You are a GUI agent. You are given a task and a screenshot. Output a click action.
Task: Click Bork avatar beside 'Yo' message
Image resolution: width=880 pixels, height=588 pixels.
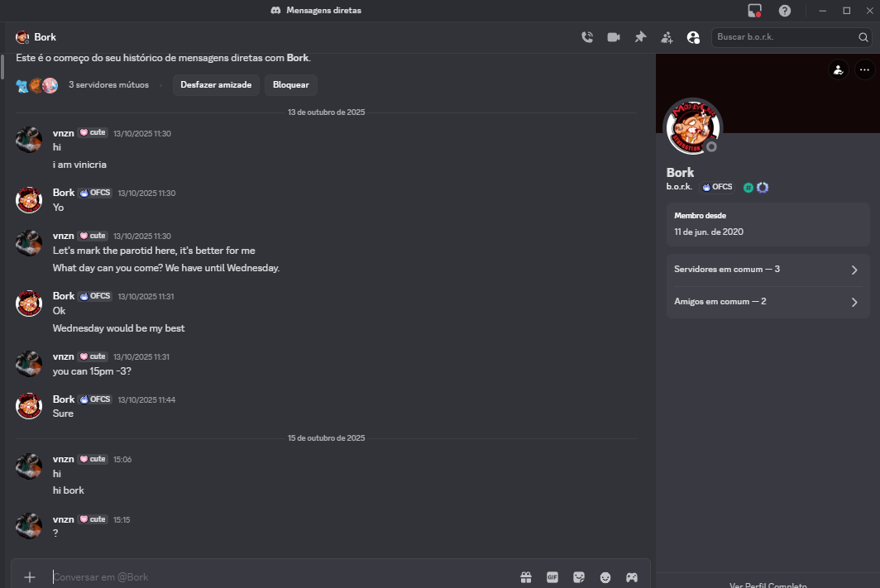click(29, 200)
